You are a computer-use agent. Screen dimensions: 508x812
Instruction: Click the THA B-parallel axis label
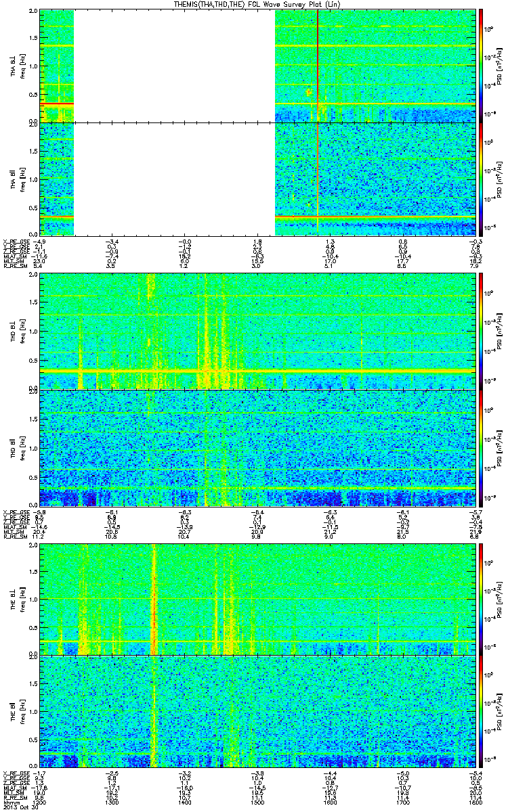tap(13, 179)
